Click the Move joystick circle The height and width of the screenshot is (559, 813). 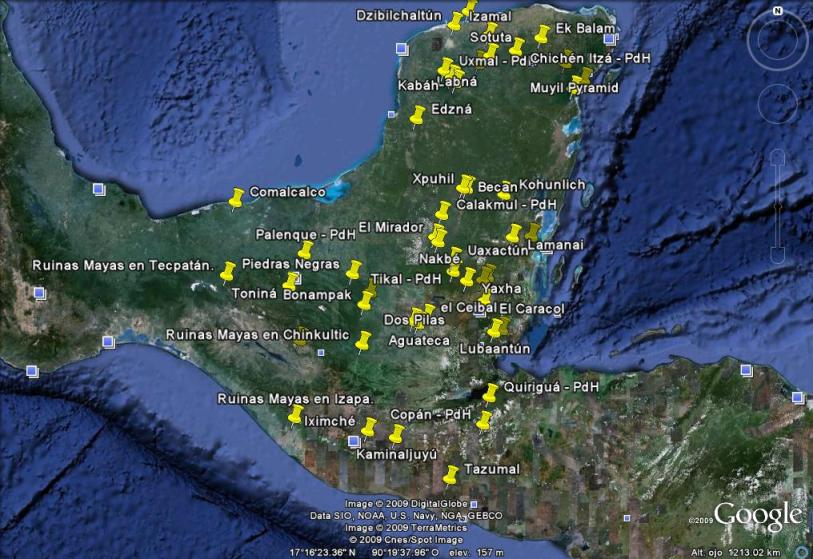tap(777, 103)
